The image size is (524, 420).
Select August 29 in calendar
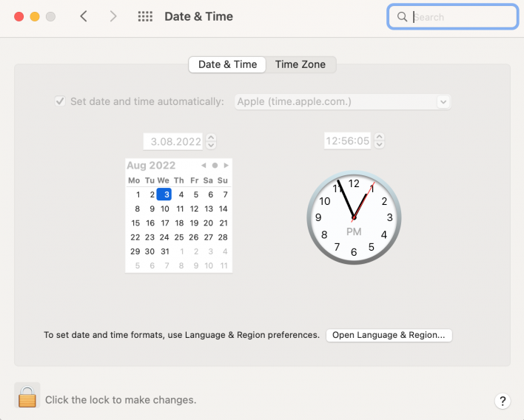[x=135, y=251]
